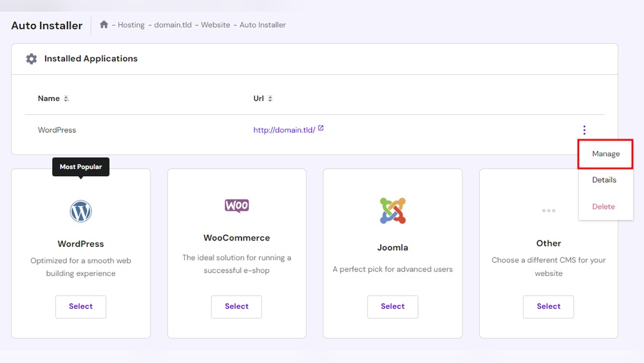The image size is (644, 363).
Task: Click the WooCommerce card title
Action: [236, 238]
